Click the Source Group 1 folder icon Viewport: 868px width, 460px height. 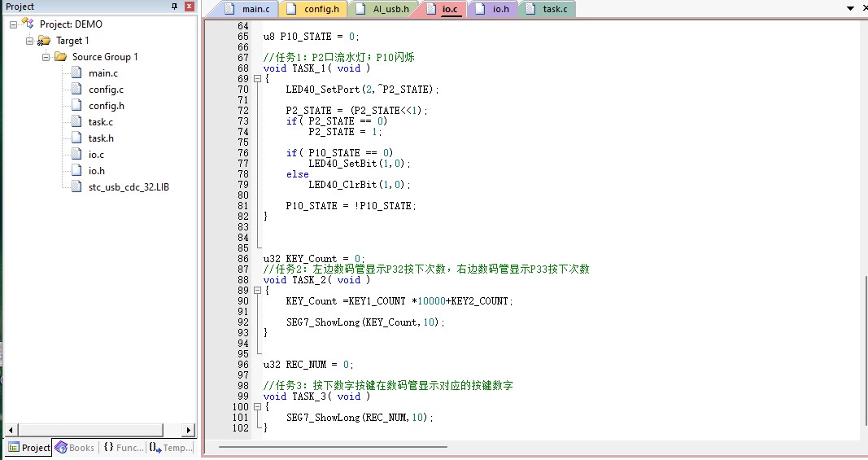(60, 56)
